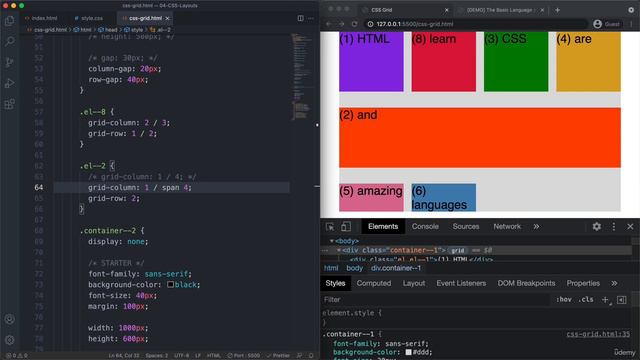
Task: Open the Console panel tab
Action: 425,227
